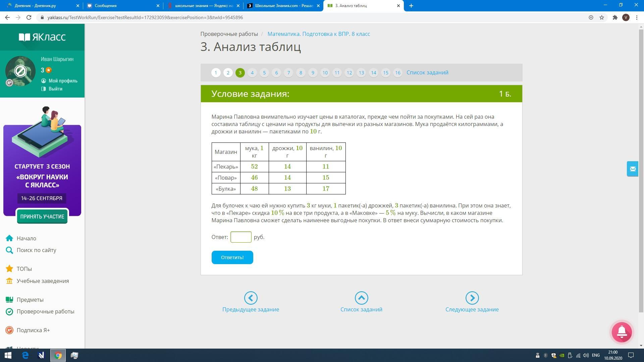
Task: Click the task list up-arrow icon
Action: [361, 298]
